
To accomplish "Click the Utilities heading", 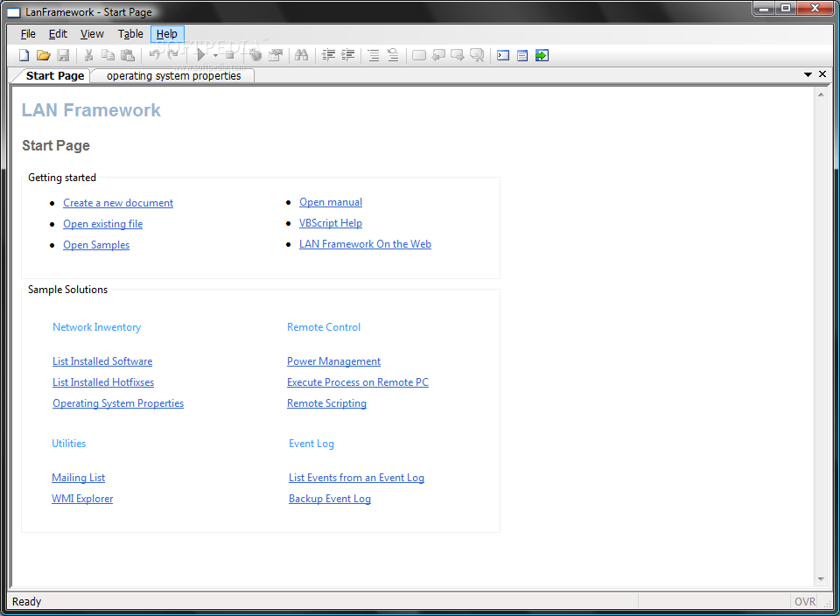I will pos(68,444).
